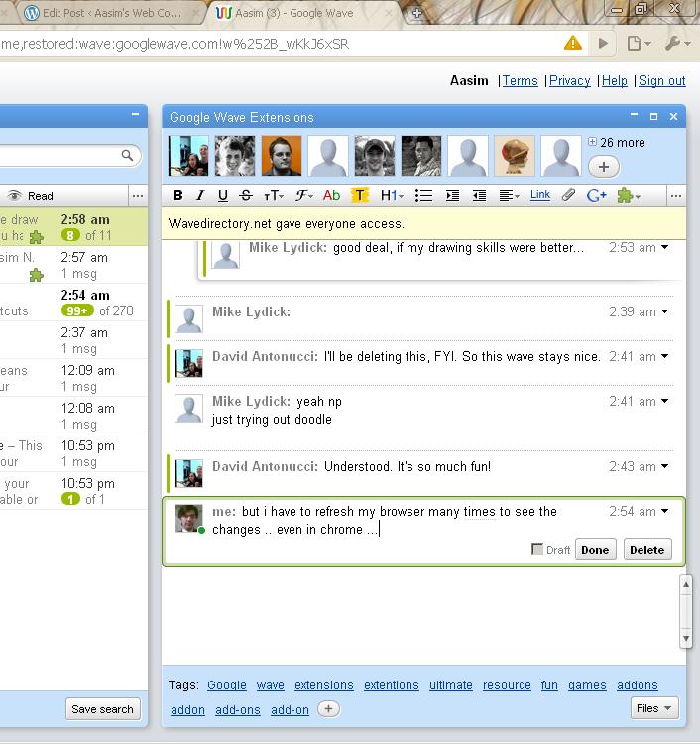The image size is (700, 744).
Task: Open message menu for 2:43 am blip
Action: [665, 466]
